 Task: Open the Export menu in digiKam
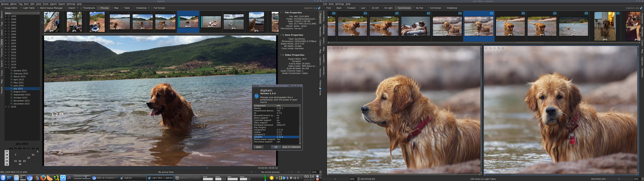click(x=62, y=4)
